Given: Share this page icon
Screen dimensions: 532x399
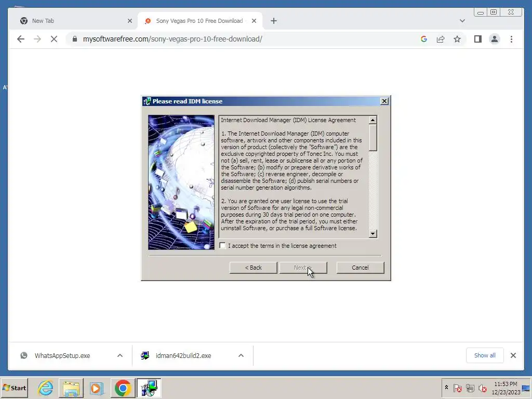Looking at the screenshot, I should 441,39.
